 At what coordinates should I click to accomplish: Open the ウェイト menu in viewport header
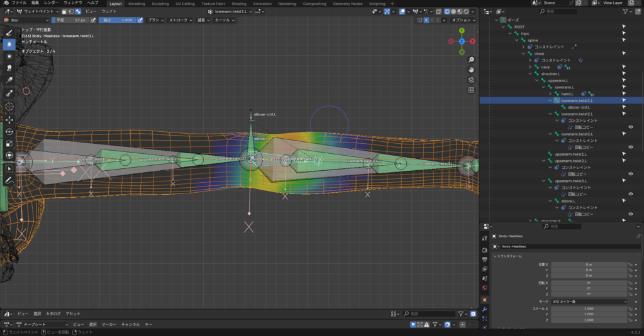(108, 11)
